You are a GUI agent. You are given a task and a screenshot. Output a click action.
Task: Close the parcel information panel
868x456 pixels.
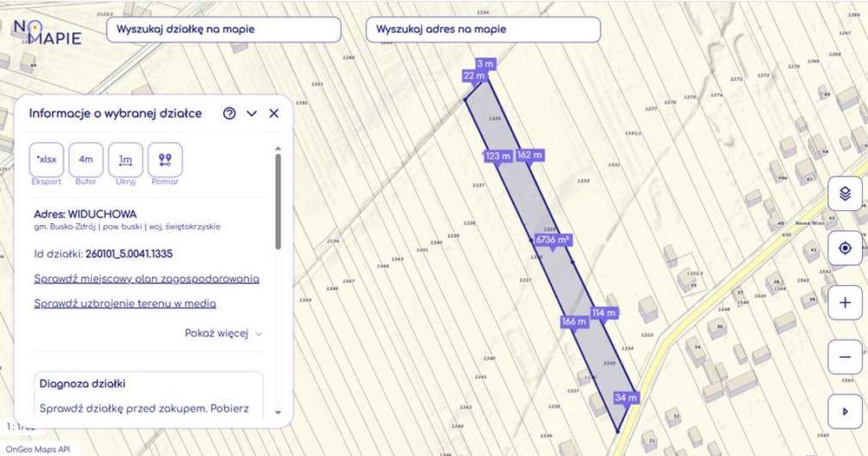pyautogui.click(x=273, y=113)
